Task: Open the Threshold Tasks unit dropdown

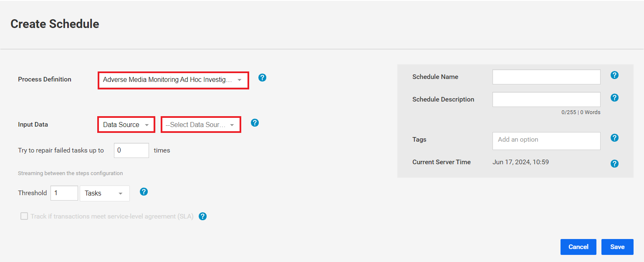Action: (x=105, y=193)
